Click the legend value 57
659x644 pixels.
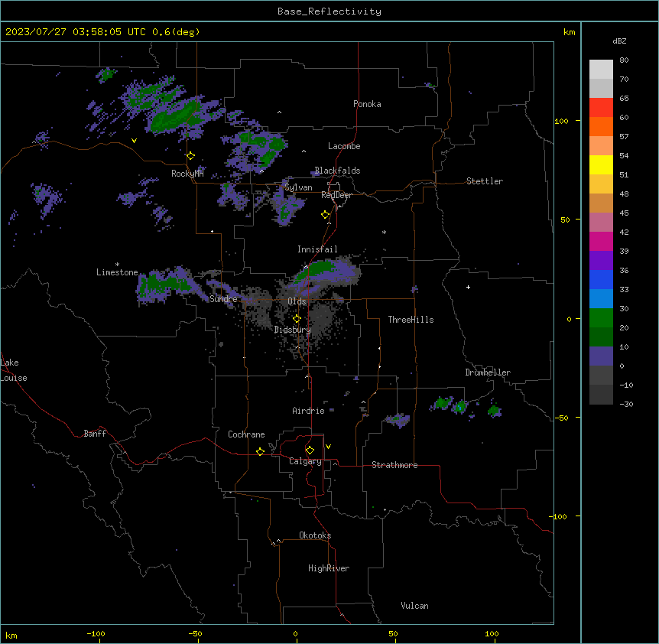coord(624,137)
